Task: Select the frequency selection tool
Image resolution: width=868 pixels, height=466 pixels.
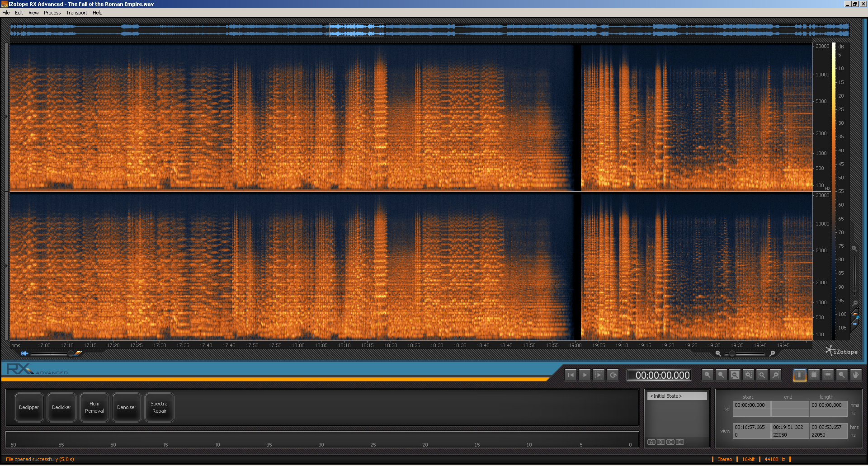Action: pos(828,375)
